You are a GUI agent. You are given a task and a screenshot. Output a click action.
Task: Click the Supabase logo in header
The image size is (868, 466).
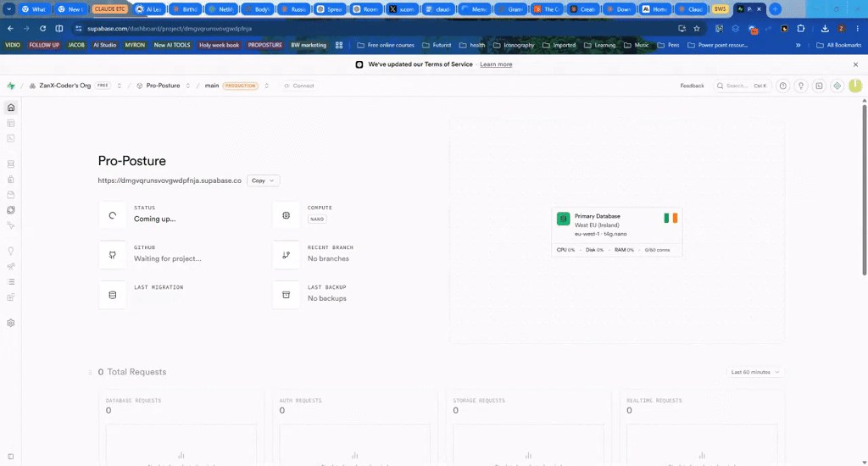pos(10,86)
